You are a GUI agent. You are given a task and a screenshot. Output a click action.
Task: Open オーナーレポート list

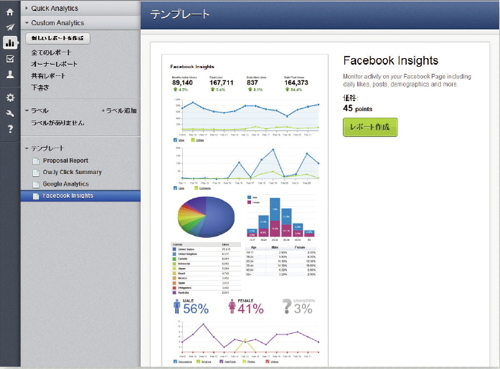click(x=54, y=64)
